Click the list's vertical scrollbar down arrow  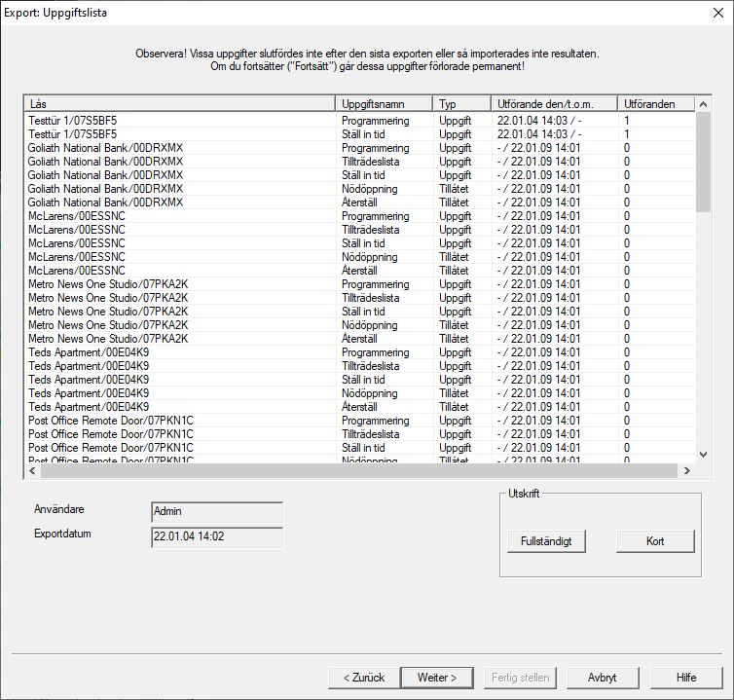pyautogui.click(x=704, y=454)
